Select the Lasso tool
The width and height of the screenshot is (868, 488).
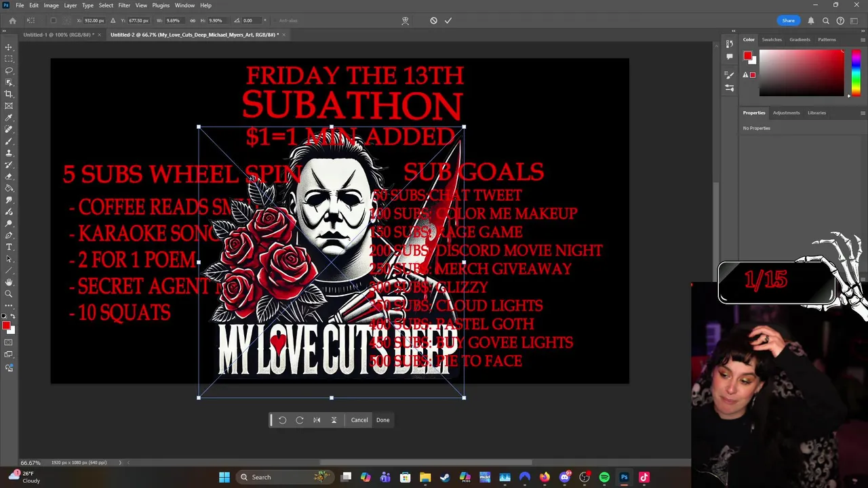9,70
